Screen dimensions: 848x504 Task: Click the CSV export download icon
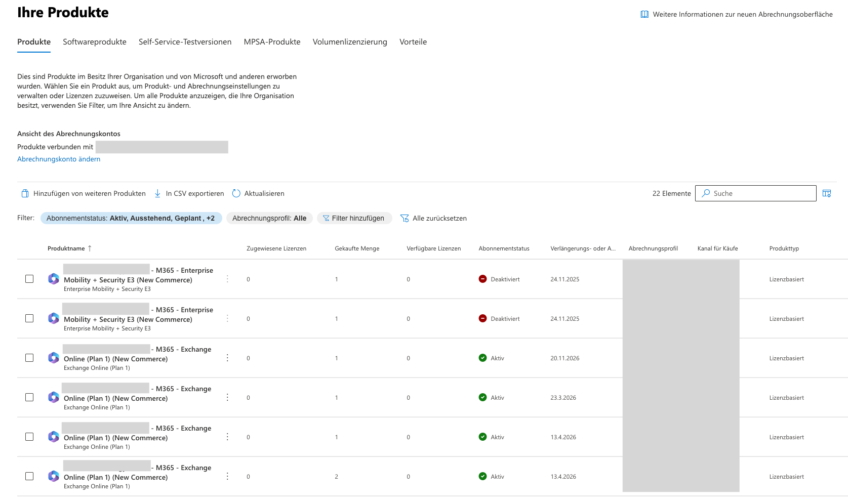coord(157,193)
